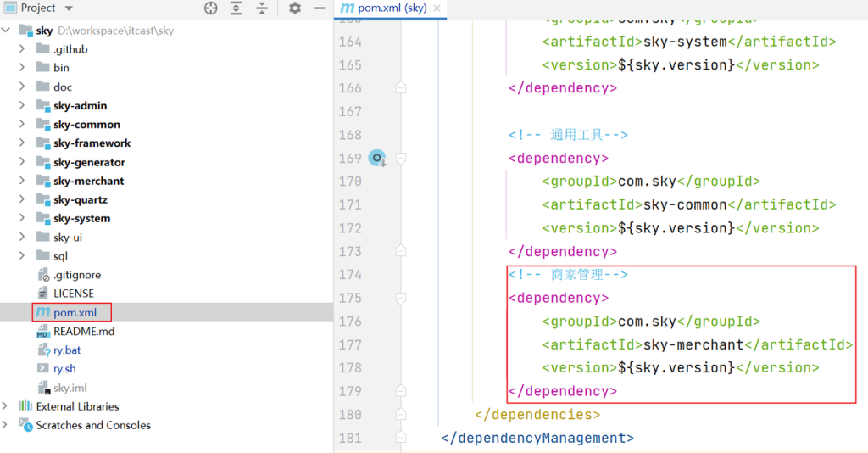Image resolution: width=868 pixels, height=453 pixels.
Task: Fold the dependency block at line 169
Action: [x=402, y=159]
